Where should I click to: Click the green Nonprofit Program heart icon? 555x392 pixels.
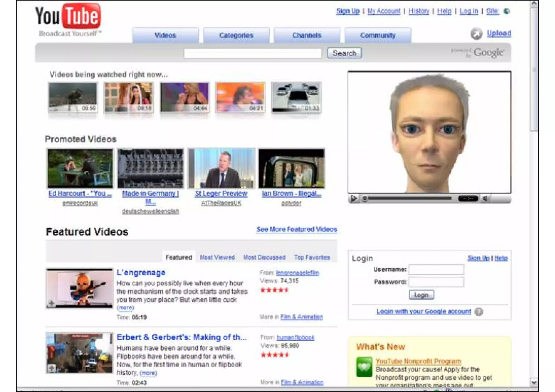[364, 367]
